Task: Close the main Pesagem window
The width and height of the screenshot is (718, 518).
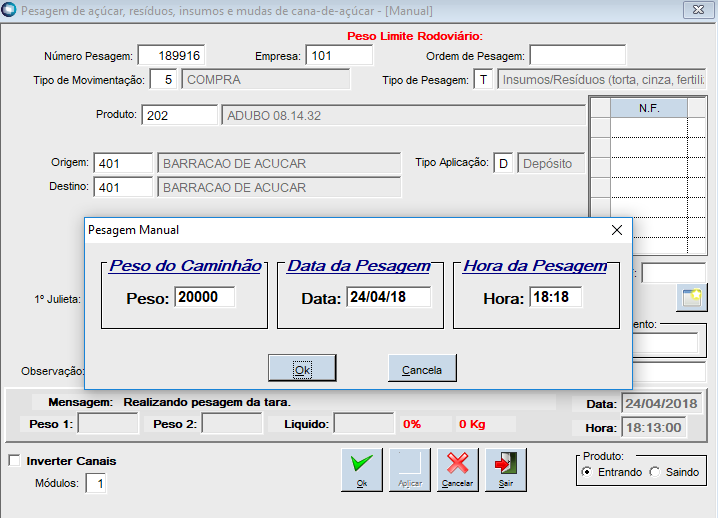Action: 698,10
